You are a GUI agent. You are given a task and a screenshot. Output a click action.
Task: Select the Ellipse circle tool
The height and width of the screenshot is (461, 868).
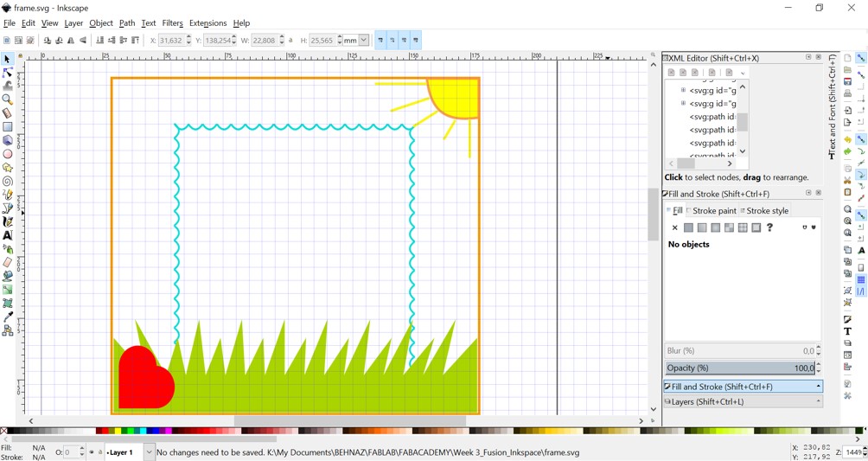(x=7, y=154)
